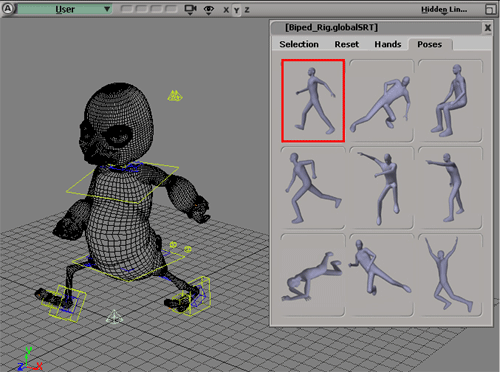Viewport: 500px width, 372px height.
Task: Apply the jumping arms-up pose thumbnail
Action: coord(450,275)
